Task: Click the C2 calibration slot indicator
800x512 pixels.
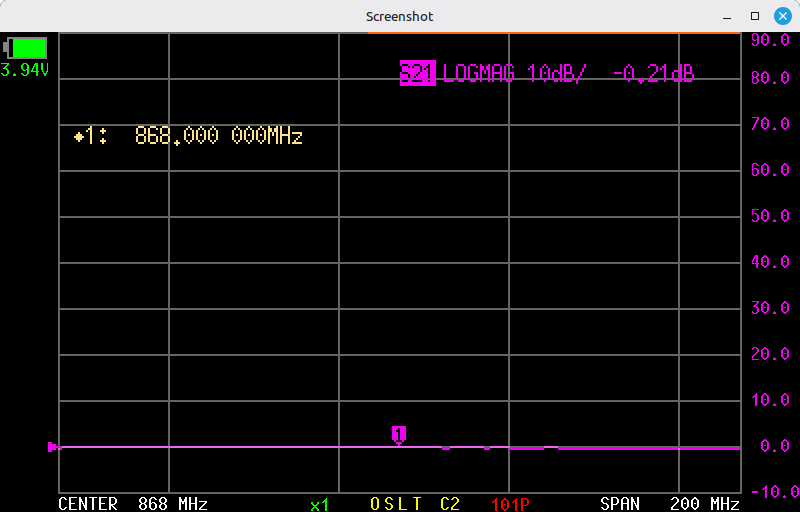Action: pos(450,504)
